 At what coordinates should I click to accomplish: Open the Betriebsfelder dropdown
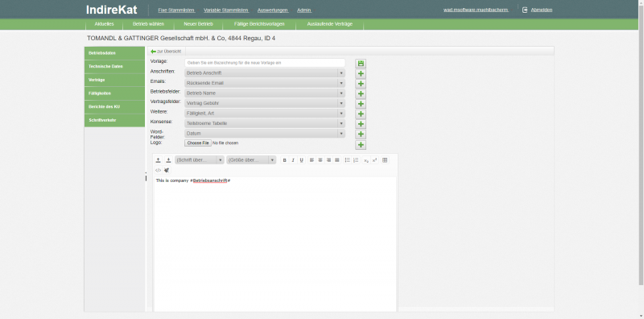[x=265, y=93]
